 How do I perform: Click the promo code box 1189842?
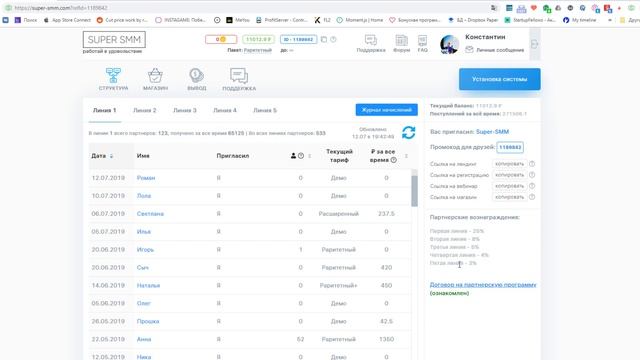pyautogui.click(x=510, y=147)
